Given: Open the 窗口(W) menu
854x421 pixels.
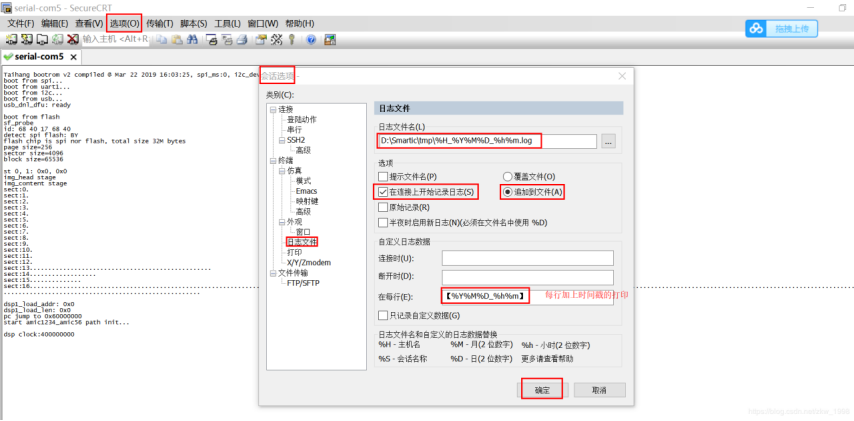Looking at the screenshot, I should pos(263,23).
